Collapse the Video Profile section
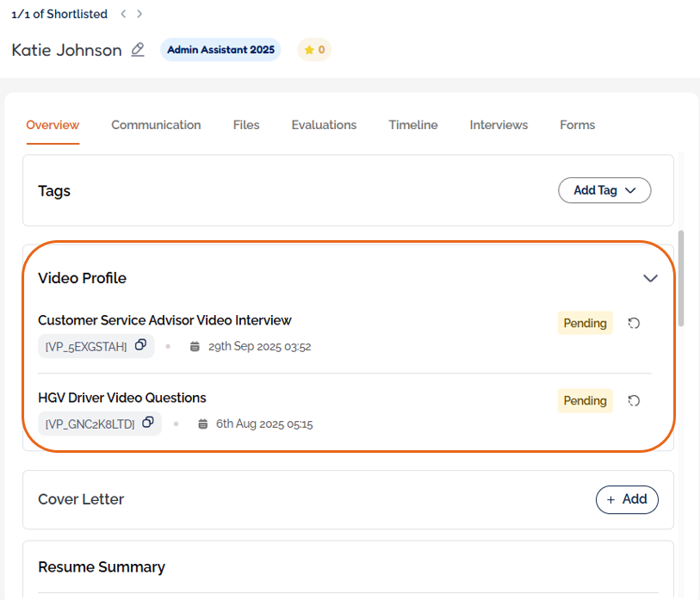 [650, 278]
